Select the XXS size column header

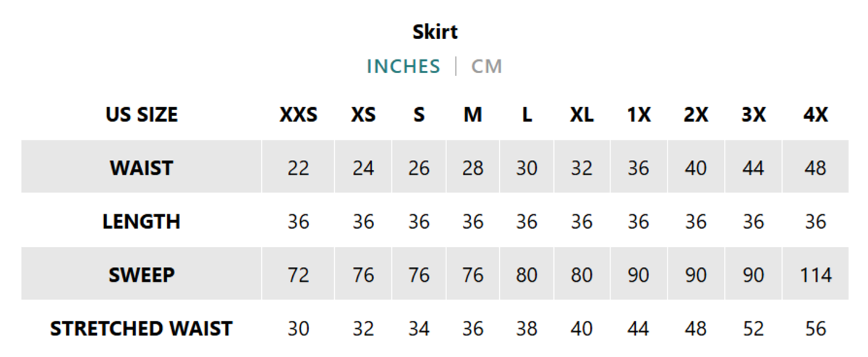298,114
